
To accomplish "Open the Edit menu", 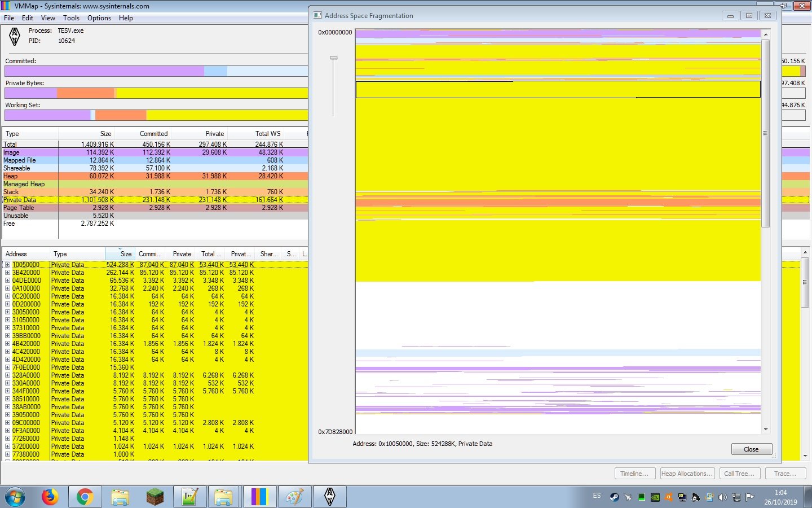I will [28, 18].
